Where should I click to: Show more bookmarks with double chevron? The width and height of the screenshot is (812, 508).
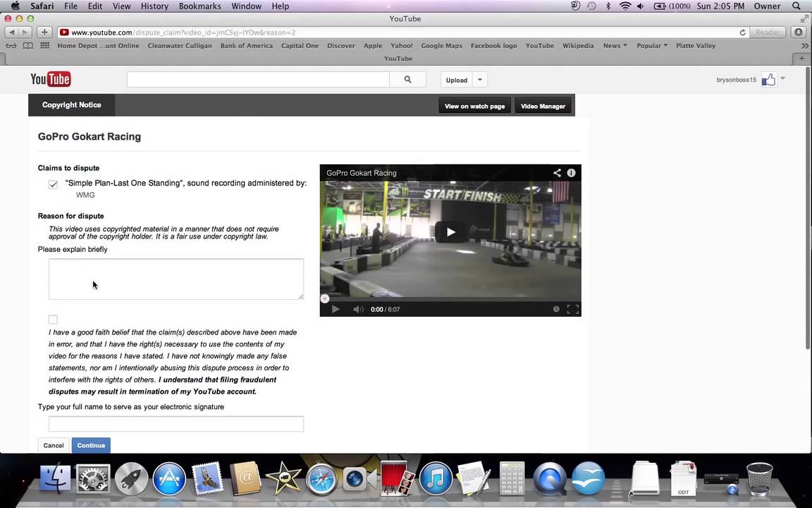[x=804, y=46]
